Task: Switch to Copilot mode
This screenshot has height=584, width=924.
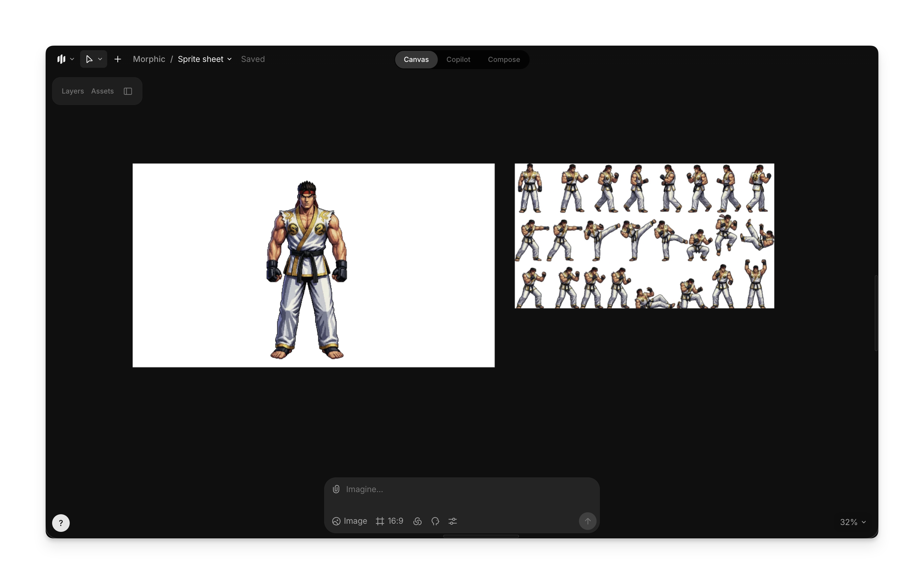Action: click(458, 59)
